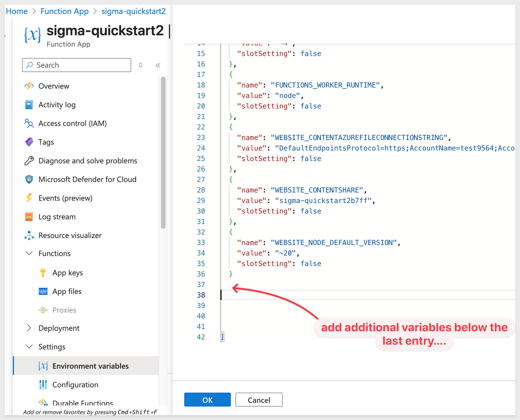The height and width of the screenshot is (420, 520).
Task: Click the purple Tags icon
Action: coord(29,142)
